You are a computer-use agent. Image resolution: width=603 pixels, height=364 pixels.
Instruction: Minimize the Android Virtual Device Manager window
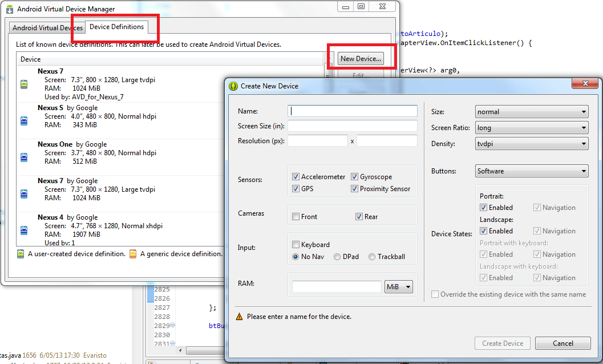[345, 6]
